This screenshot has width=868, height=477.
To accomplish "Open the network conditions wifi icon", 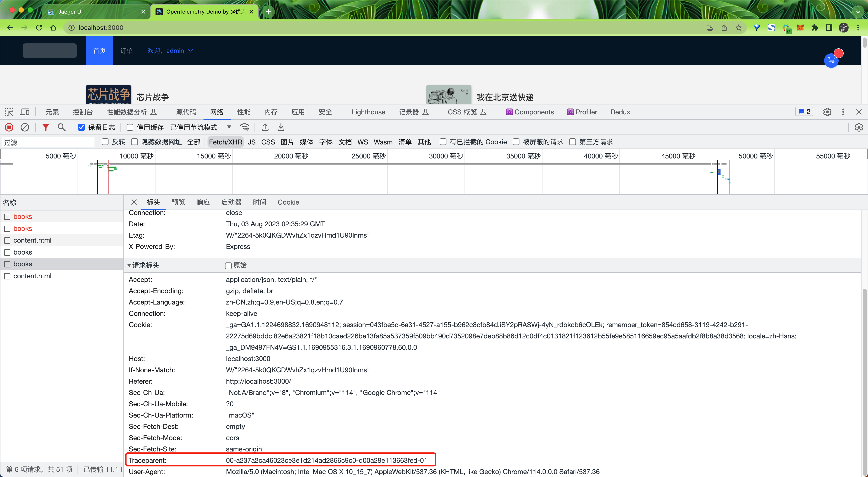I will tap(245, 127).
